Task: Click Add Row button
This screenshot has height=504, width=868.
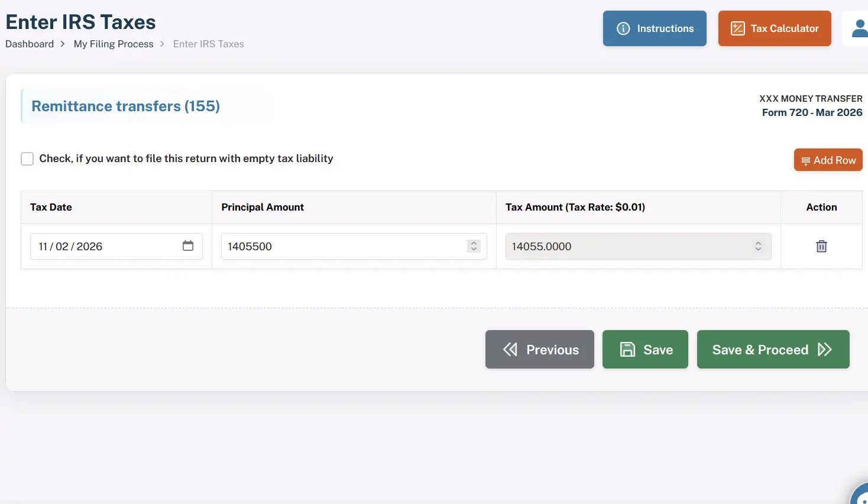Action: coord(828,160)
